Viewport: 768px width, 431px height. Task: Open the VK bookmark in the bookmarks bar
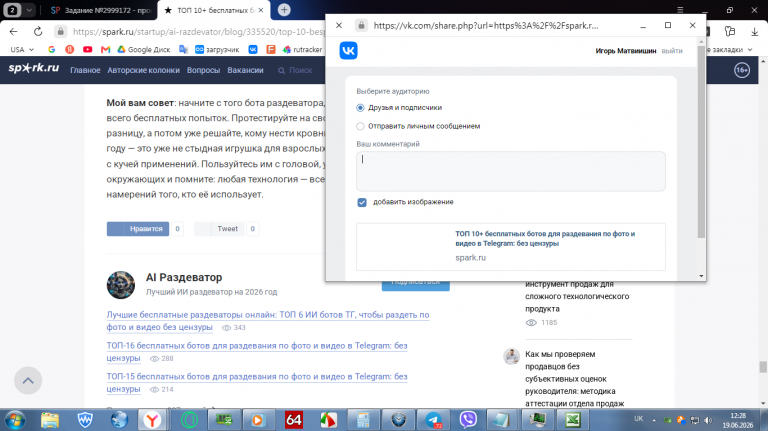pyautogui.click(x=253, y=49)
